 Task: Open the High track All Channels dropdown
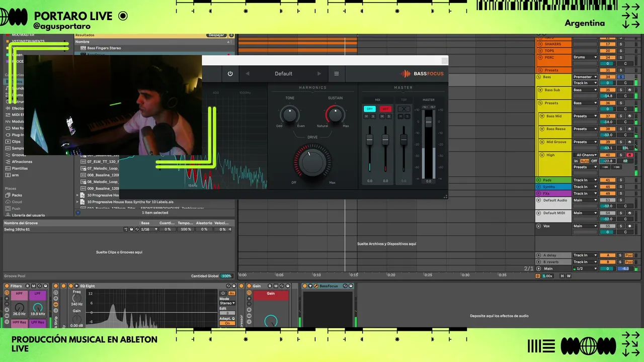point(585,155)
